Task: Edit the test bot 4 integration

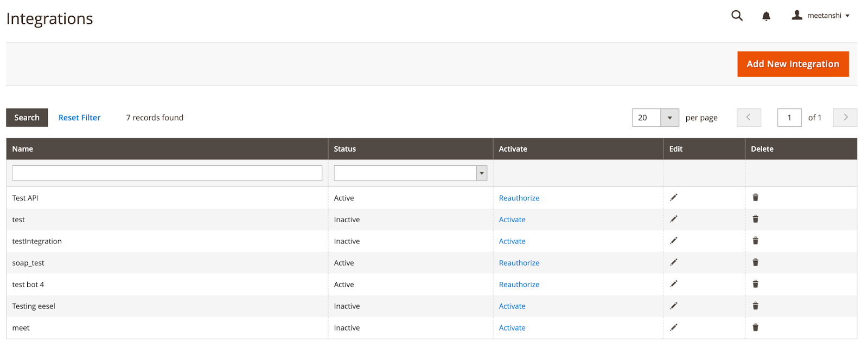Action: tap(673, 285)
